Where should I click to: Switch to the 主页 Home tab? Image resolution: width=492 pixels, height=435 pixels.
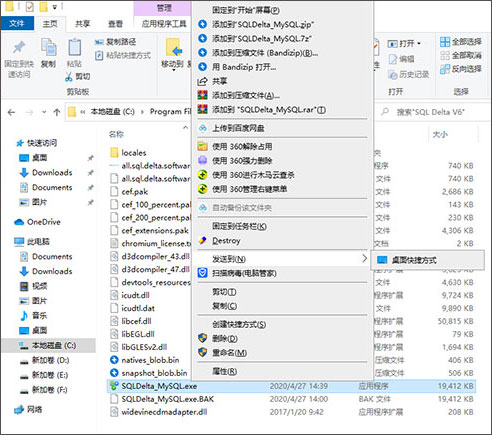coord(50,24)
